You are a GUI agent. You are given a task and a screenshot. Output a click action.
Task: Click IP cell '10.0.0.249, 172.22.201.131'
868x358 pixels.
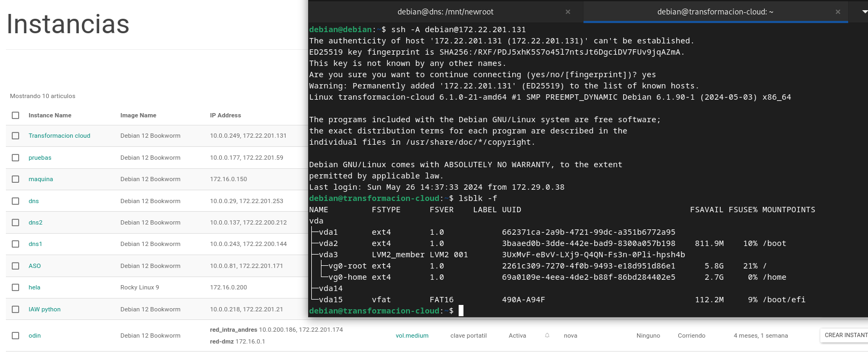(x=248, y=136)
